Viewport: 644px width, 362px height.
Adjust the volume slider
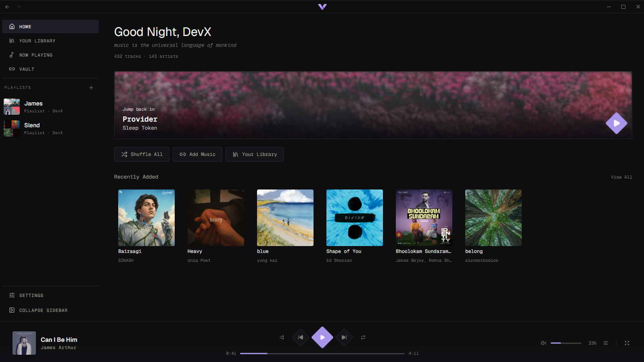click(566, 343)
